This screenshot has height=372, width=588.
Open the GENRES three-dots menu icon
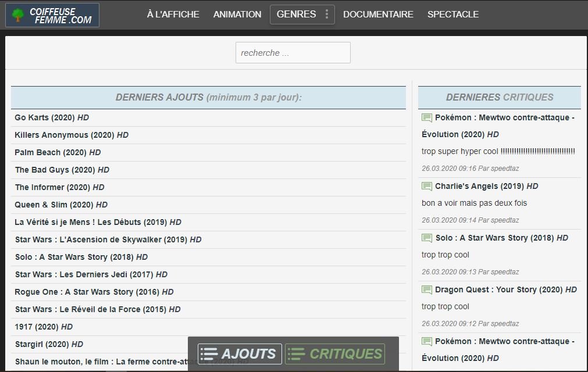[x=327, y=14]
